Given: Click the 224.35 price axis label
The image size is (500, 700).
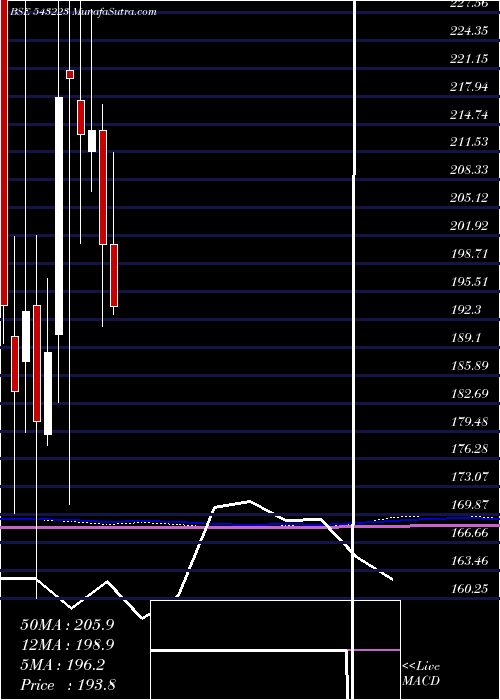Looking at the screenshot, I should pyautogui.click(x=469, y=31).
